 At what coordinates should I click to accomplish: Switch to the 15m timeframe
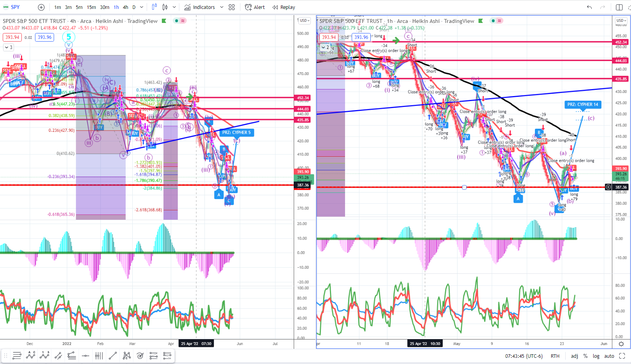coord(91,7)
